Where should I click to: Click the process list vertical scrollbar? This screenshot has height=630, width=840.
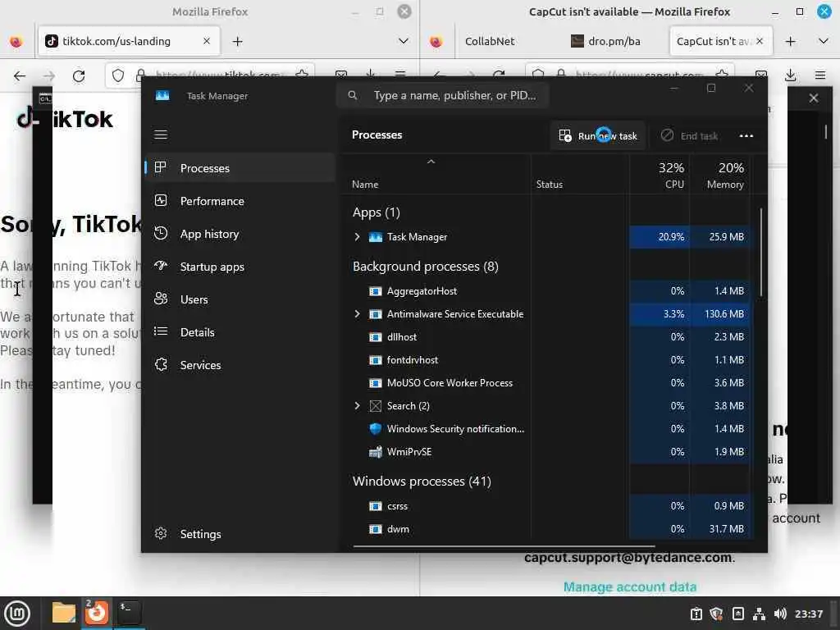[x=760, y=252]
